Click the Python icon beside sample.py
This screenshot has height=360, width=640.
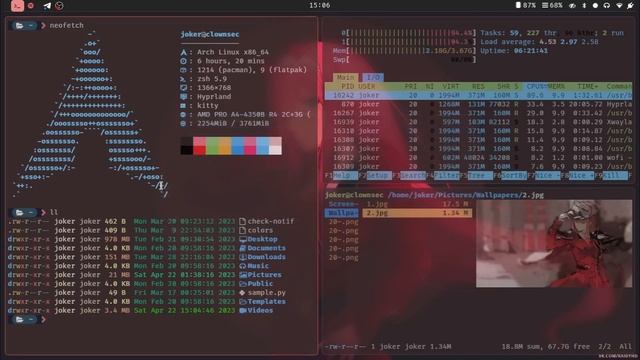(242, 293)
